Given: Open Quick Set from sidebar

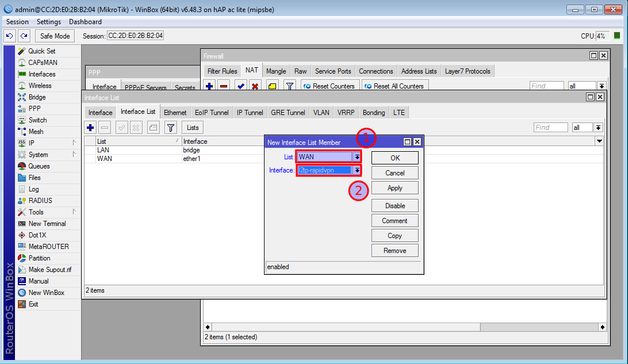Looking at the screenshot, I should coord(41,51).
